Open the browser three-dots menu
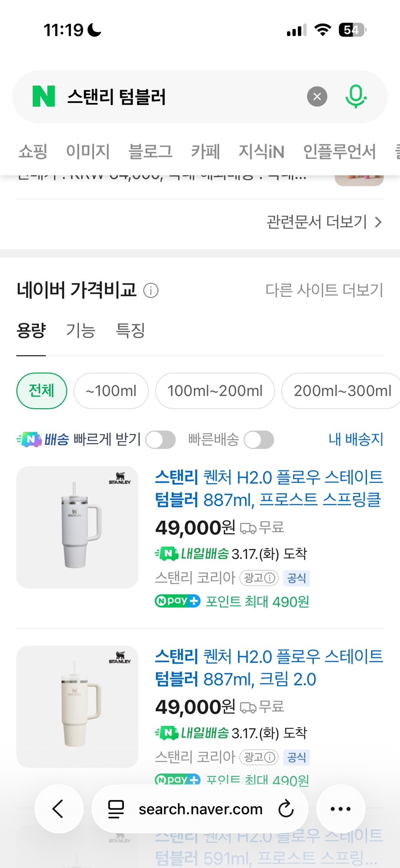Viewport: 400px width, 868px height. pos(340,809)
